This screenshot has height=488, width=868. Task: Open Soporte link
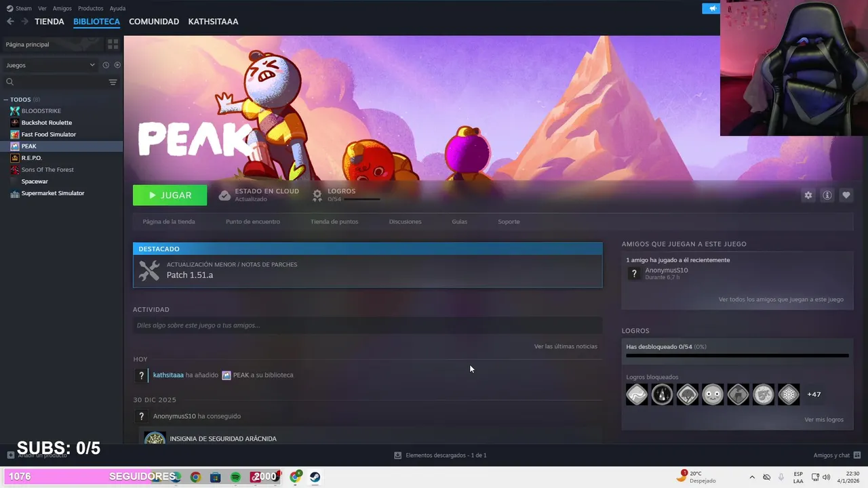[509, 222]
